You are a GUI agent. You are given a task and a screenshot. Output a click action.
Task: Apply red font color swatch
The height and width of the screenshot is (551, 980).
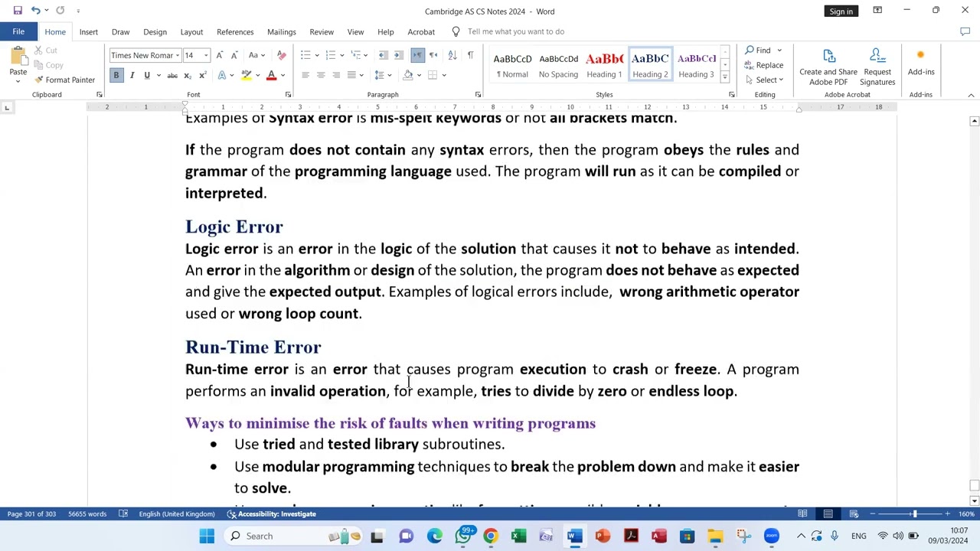coord(271,75)
